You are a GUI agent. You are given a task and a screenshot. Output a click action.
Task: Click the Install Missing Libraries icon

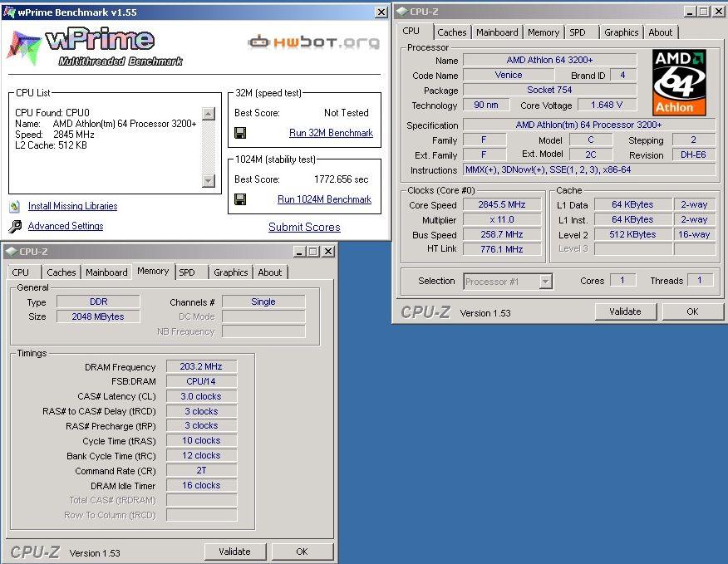(15, 206)
